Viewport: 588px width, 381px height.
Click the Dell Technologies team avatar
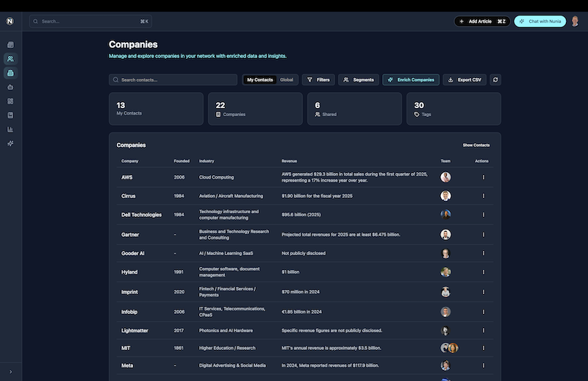tap(445, 215)
